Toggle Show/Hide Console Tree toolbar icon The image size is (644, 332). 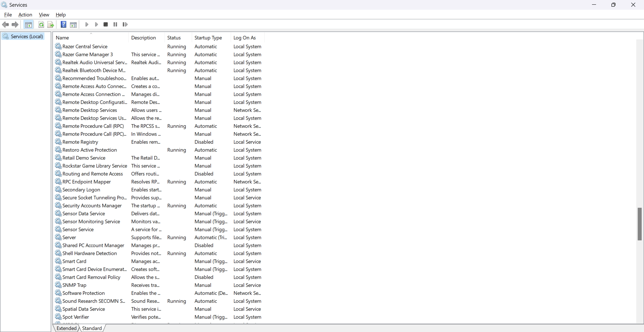tap(29, 24)
